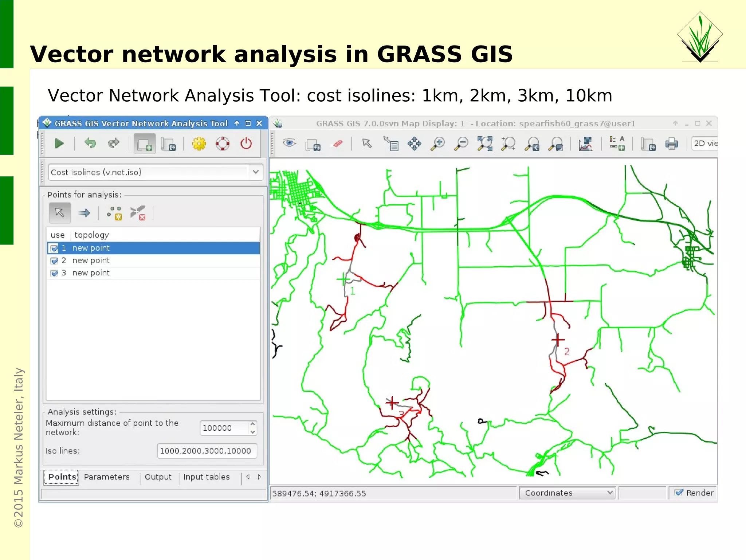Quit the Network Analysis Tool power icon

point(246,144)
